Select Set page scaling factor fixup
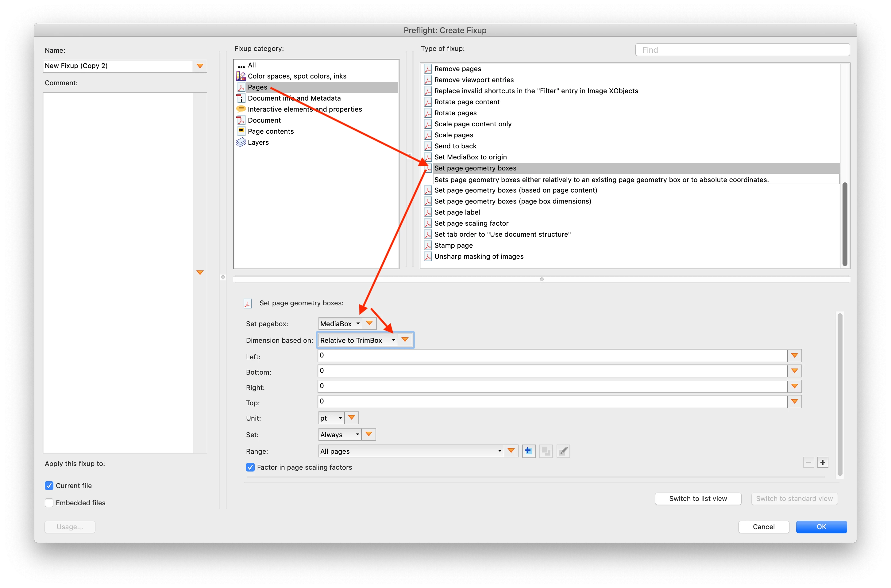The image size is (891, 588). coord(471,223)
